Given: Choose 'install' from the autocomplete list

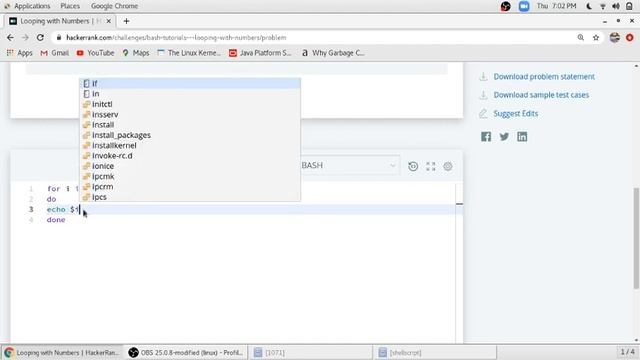Looking at the screenshot, I should 190,125.
